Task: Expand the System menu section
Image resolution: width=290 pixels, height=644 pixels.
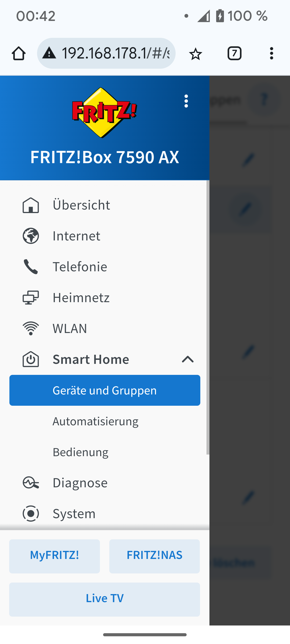Action: [105, 513]
